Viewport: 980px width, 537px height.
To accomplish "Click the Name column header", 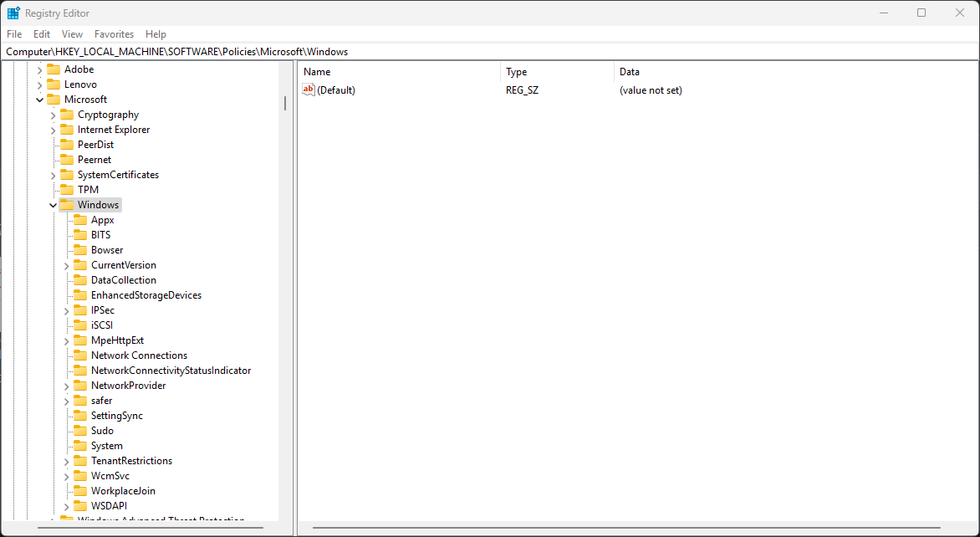I will coord(400,72).
